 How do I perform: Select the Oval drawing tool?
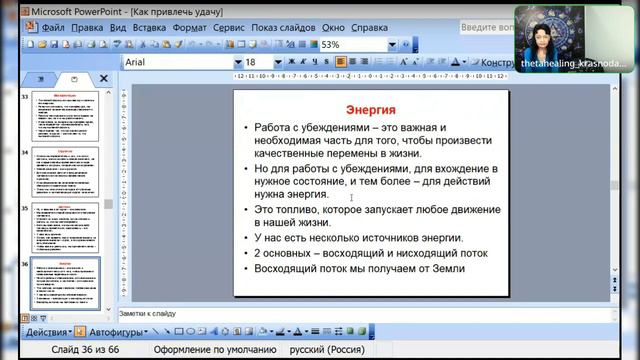[x=191, y=331]
